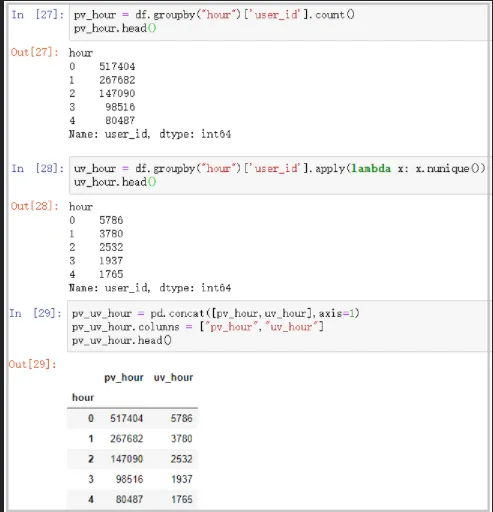Image resolution: width=493 pixels, height=512 pixels.
Task: Click the lambda keyword in cell 28
Action: click(371, 168)
